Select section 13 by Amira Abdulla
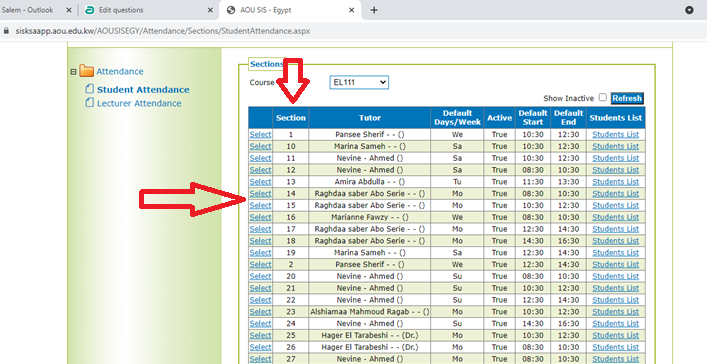707x364 pixels. (x=260, y=182)
